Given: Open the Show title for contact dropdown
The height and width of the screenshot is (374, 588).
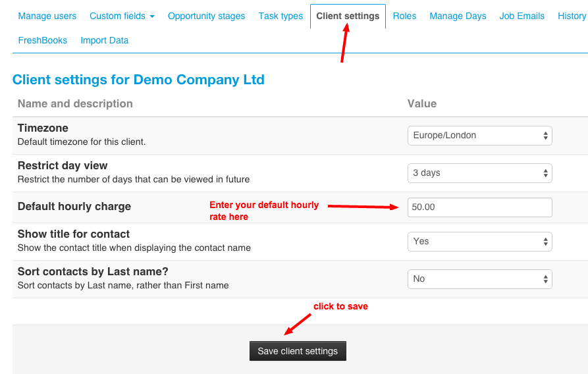Looking at the screenshot, I should (479, 242).
